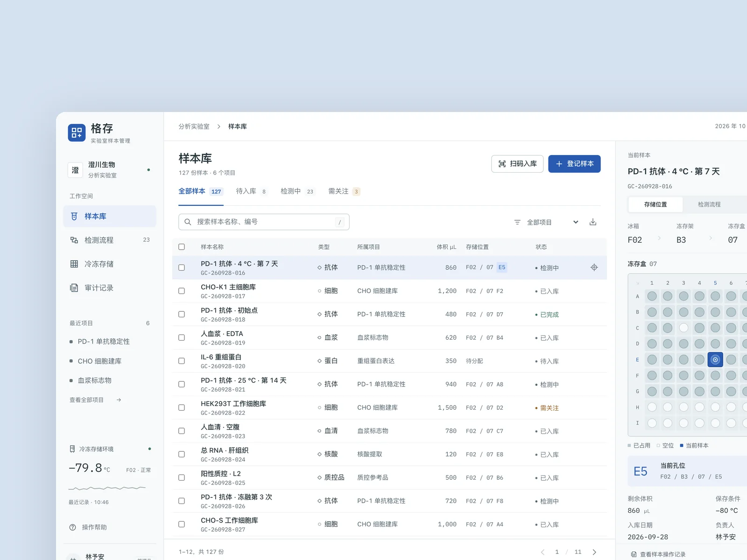Click the breadcrumb chevron separator
Viewport: 747px width, 560px height.
point(218,126)
